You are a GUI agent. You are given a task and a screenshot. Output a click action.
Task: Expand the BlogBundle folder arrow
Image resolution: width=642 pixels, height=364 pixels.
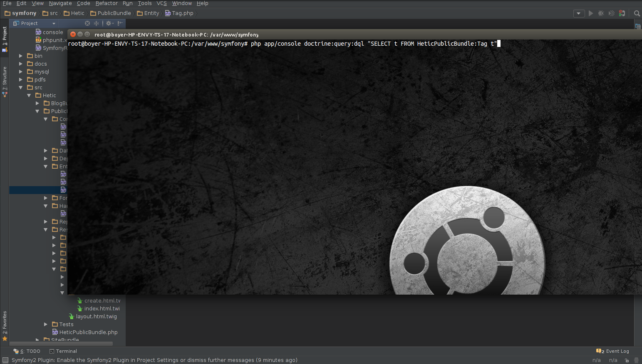coord(37,103)
